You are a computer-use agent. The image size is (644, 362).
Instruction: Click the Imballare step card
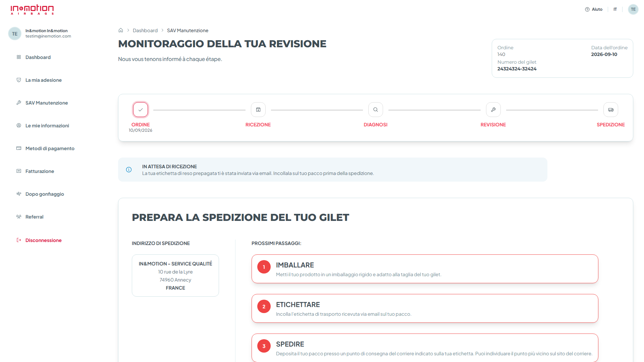coord(425,269)
